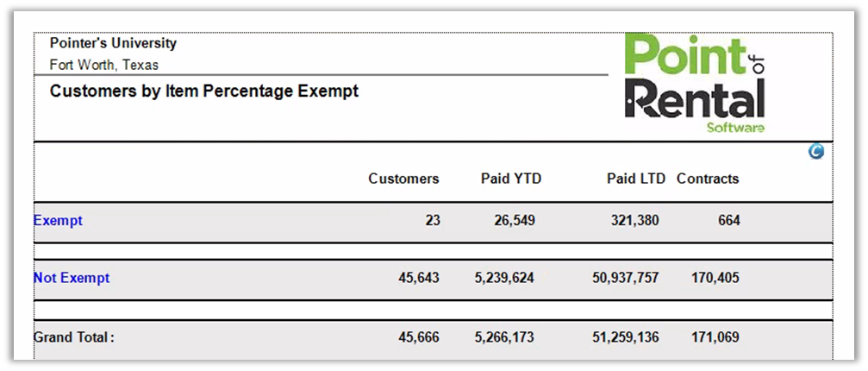868x371 pixels.
Task: Select the Exempt Paid YTD value 26,549
Action: click(515, 221)
